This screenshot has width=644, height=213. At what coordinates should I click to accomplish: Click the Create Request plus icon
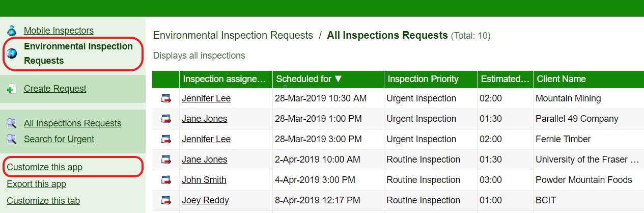click(12, 89)
